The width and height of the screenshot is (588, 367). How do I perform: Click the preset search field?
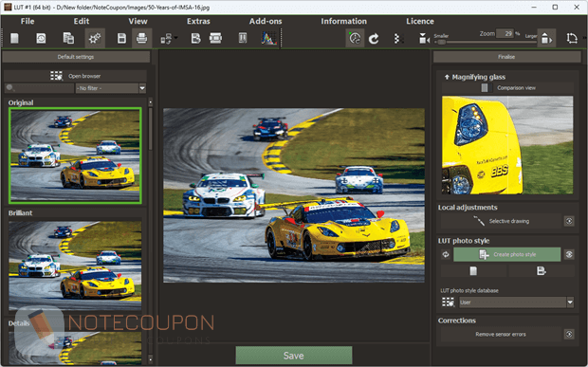pyautogui.click(x=40, y=88)
